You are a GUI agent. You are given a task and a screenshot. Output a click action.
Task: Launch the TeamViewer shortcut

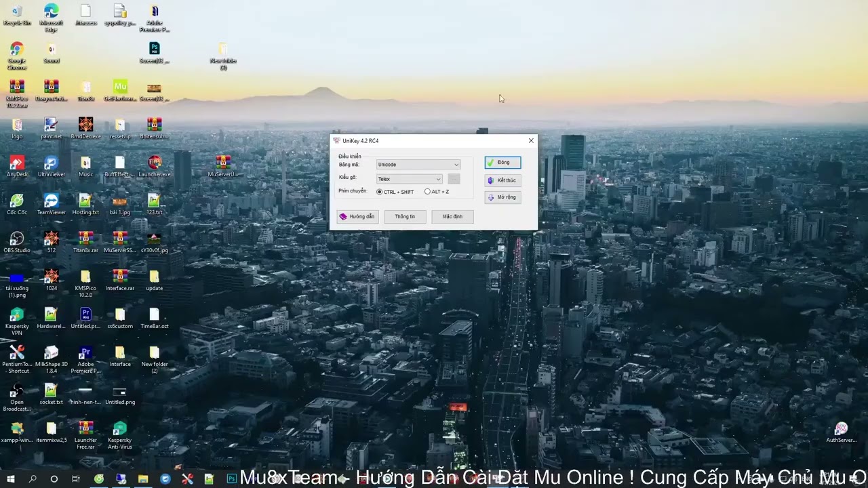[x=52, y=205]
